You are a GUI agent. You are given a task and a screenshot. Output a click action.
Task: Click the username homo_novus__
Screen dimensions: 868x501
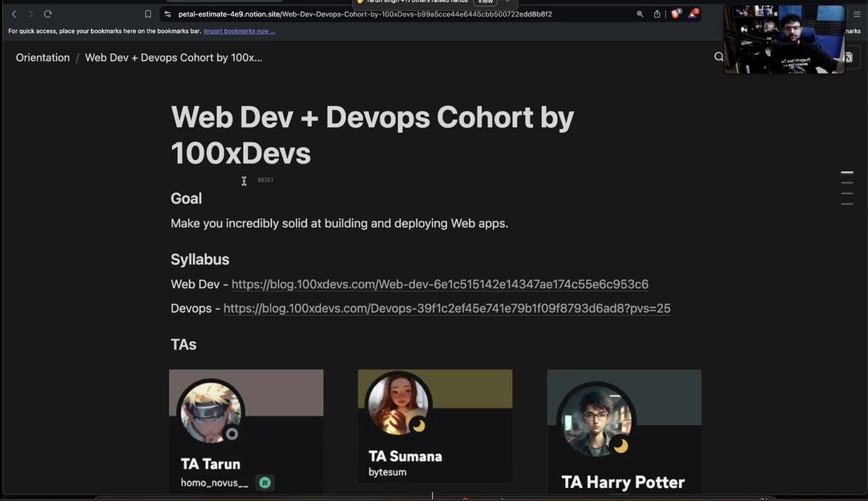[214, 482]
